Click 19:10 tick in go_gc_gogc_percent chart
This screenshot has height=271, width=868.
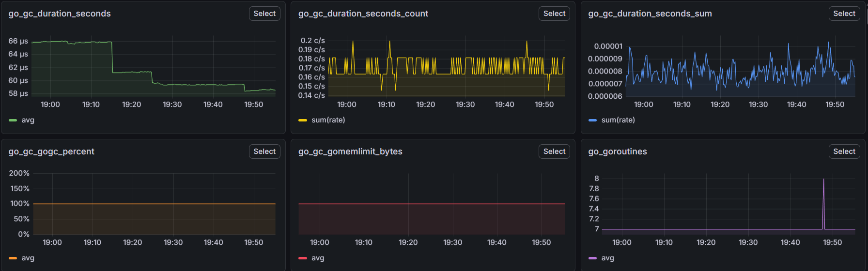pos(93,242)
